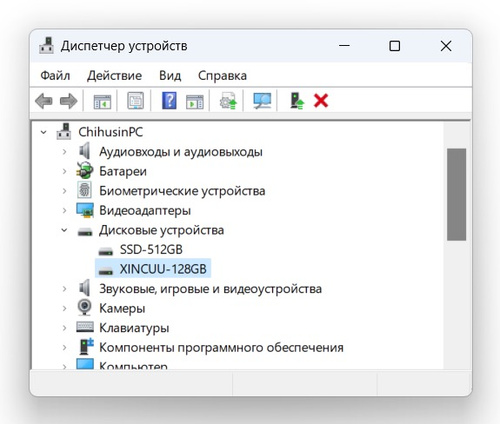This screenshot has height=424, width=500.
Task: Click the red X Uninstall device icon
Action: [321, 100]
